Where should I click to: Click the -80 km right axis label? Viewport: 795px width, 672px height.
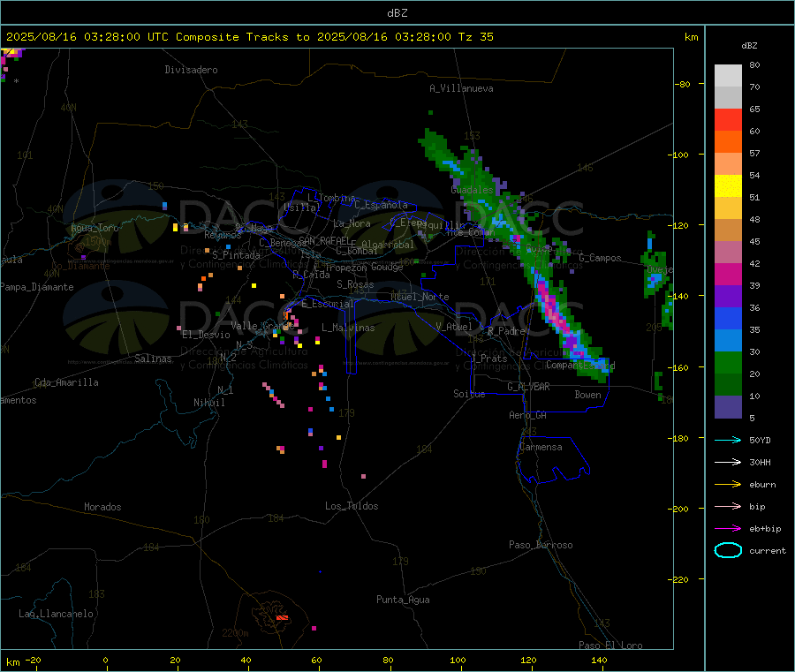pos(682,84)
